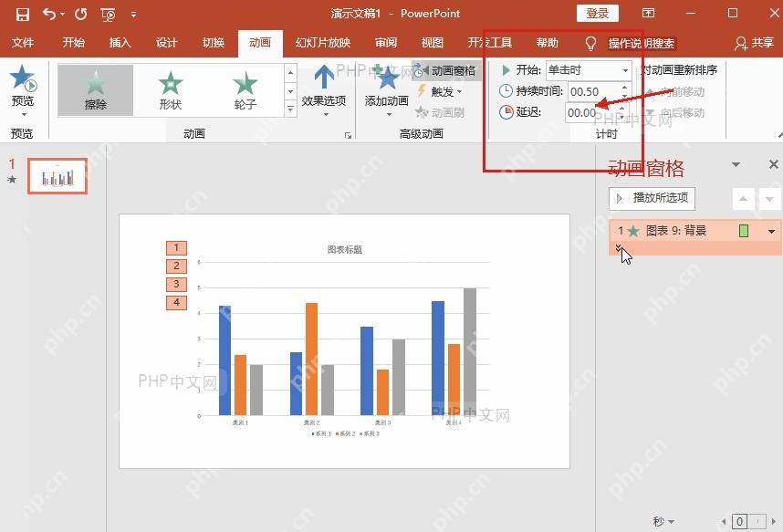Select the 擦除 wipe animation effect
783x532 pixels.
click(x=96, y=90)
